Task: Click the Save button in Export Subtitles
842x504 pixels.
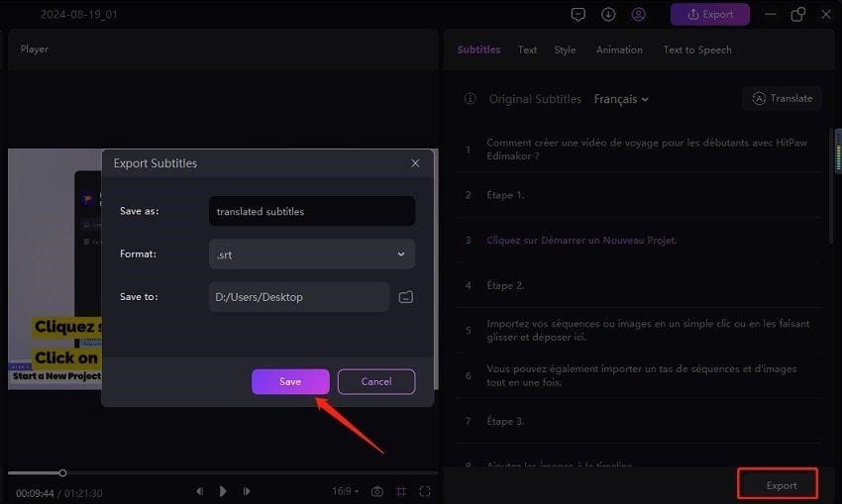Action: click(x=290, y=381)
